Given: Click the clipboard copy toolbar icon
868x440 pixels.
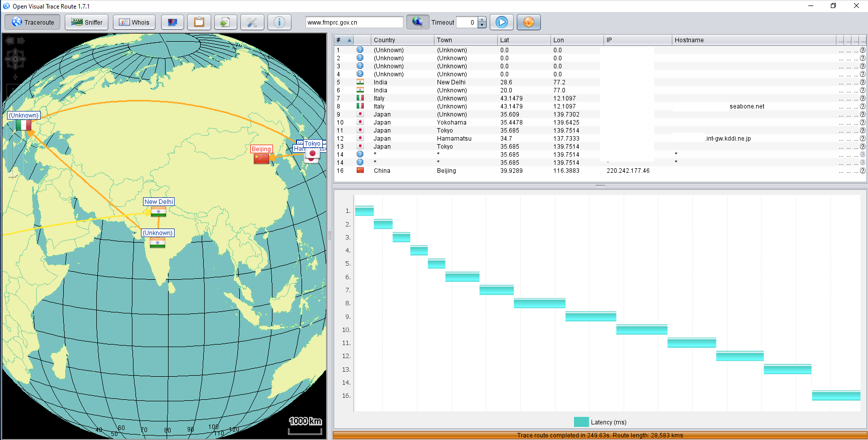Looking at the screenshot, I should coord(199,22).
